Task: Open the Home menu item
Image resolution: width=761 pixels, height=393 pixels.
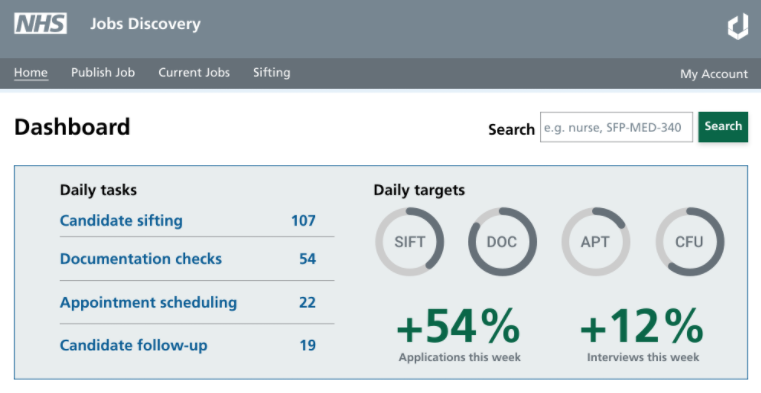Action: pyautogui.click(x=31, y=73)
